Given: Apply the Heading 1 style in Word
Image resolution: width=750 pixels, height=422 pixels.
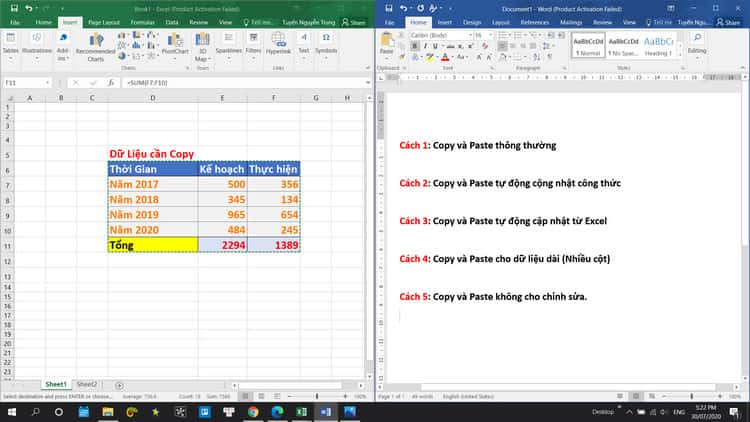Looking at the screenshot, I should coord(658,46).
